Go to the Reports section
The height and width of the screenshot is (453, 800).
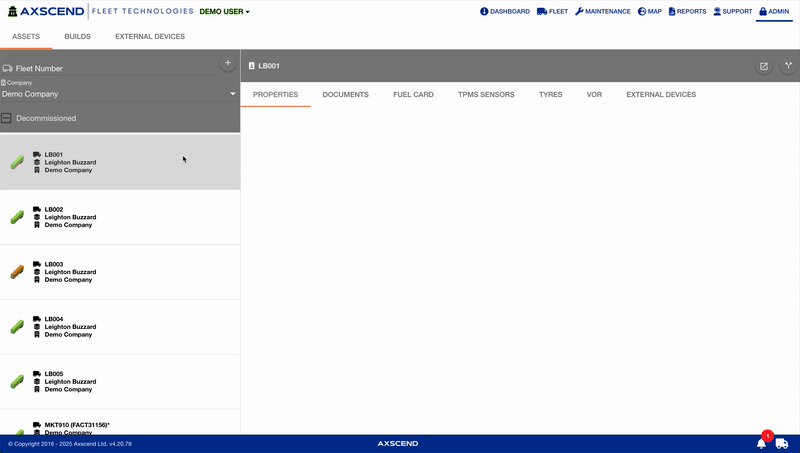click(x=686, y=12)
